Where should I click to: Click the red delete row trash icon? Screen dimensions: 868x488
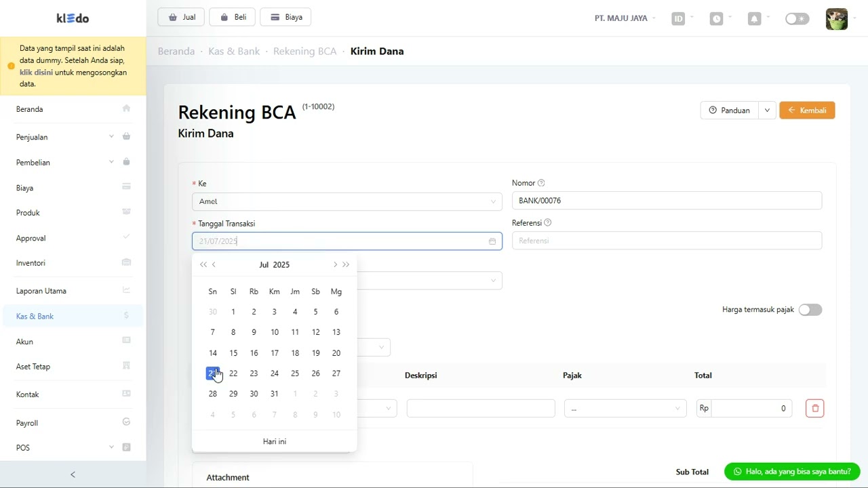[x=814, y=408]
